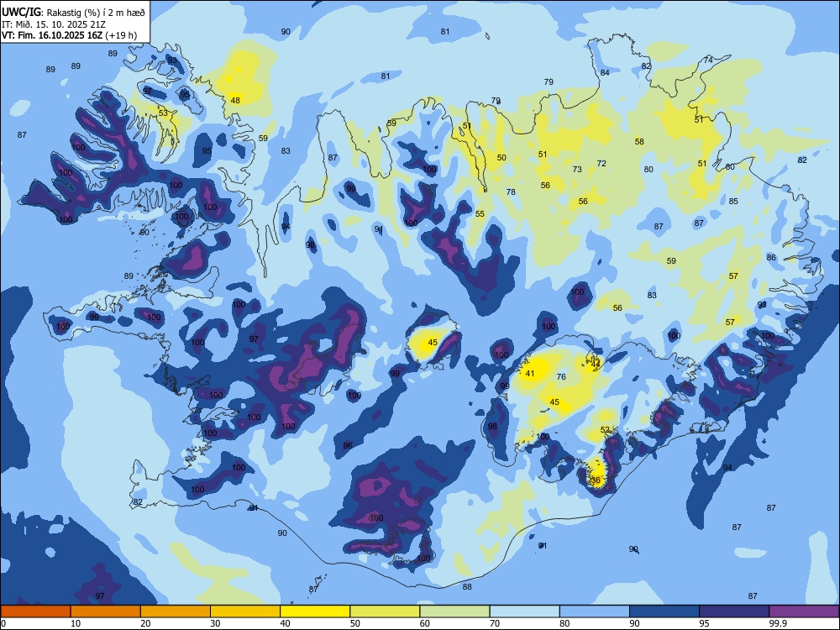This screenshot has width=840, height=630.
Task: Click the 70–80% pale blue legend swatch
Action: pos(524,612)
